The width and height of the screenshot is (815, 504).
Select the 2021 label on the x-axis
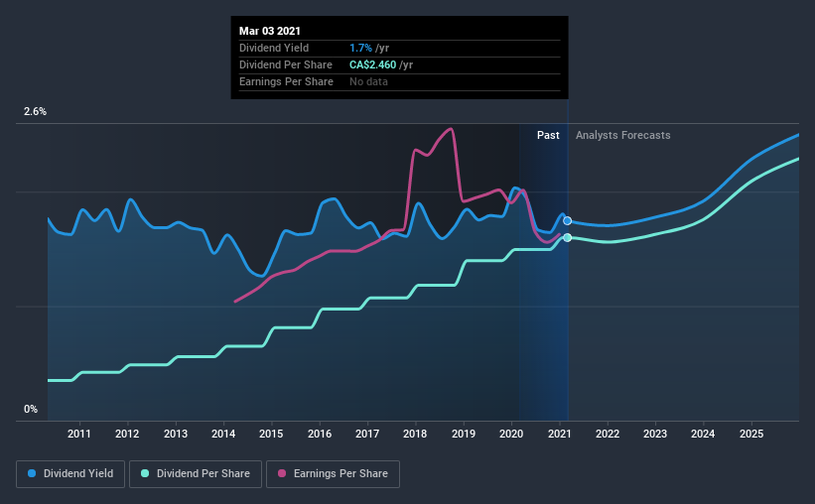(x=559, y=434)
